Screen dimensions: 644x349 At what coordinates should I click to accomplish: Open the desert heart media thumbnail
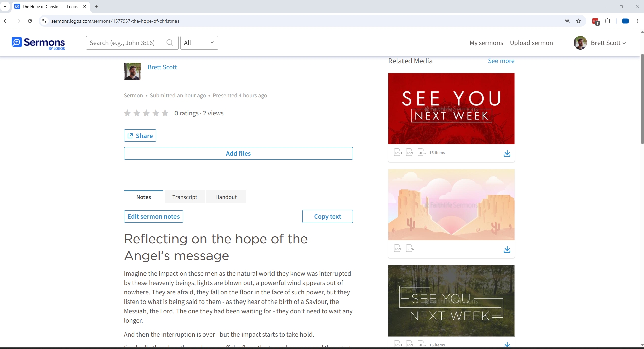[451, 204]
